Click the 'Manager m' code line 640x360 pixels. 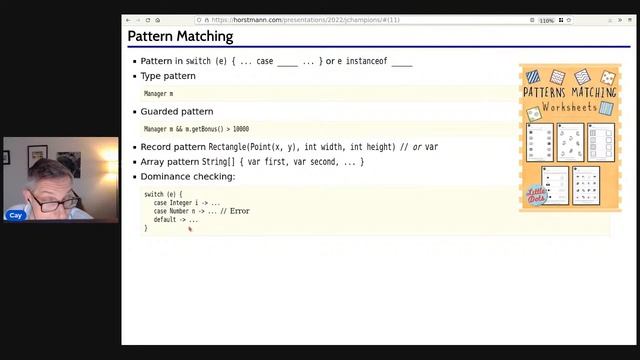tap(158, 93)
